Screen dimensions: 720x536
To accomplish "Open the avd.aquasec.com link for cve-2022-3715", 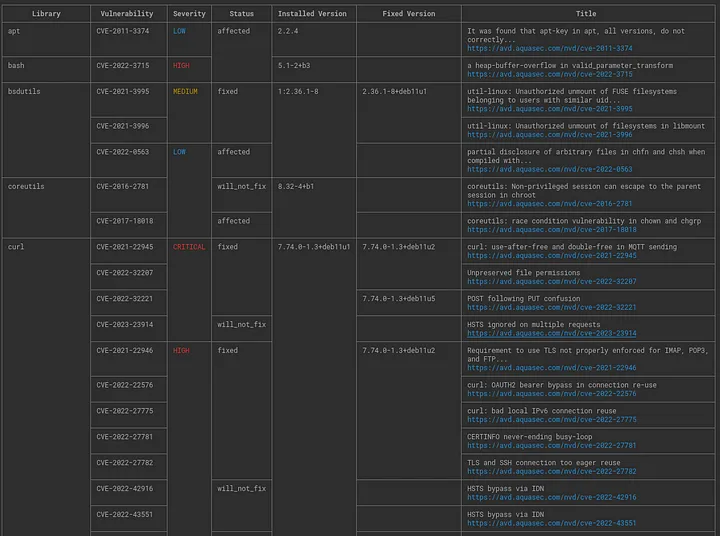I will point(550,74).
